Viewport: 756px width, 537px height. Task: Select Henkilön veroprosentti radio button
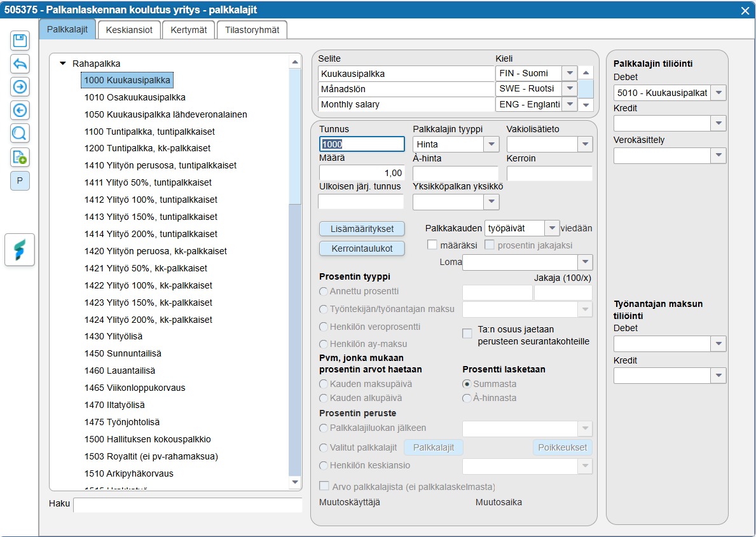click(x=324, y=327)
